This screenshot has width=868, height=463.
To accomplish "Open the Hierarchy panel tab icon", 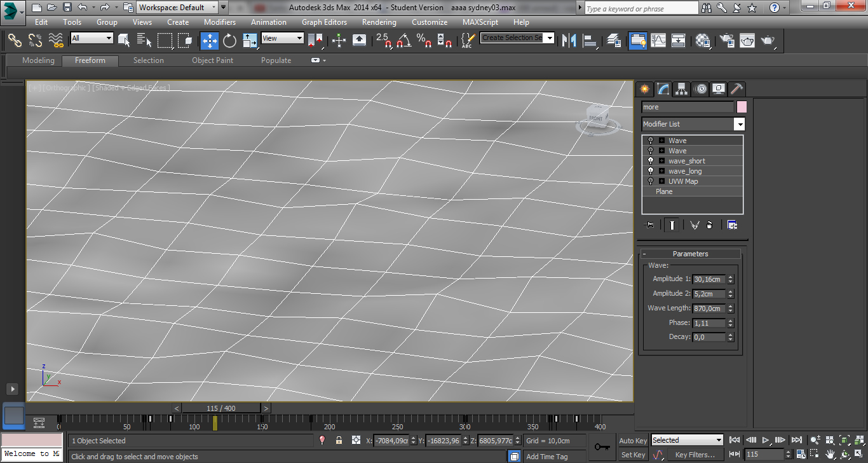I will (681, 89).
